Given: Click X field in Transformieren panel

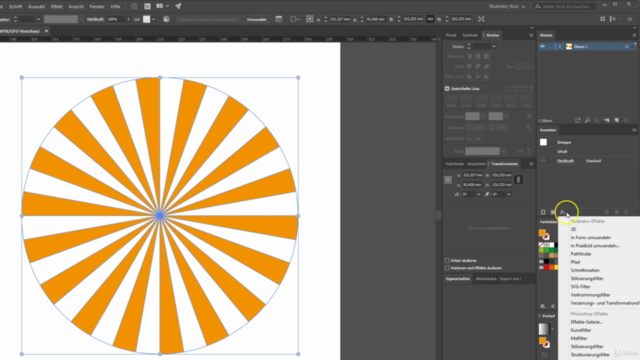Looking at the screenshot, I should tap(473, 175).
